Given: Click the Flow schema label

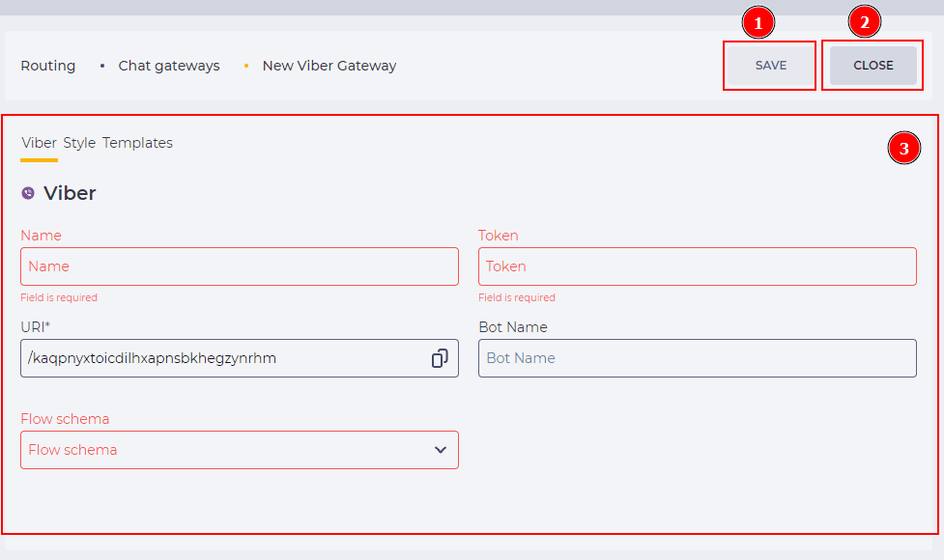Looking at the screenshot, I should [65, 419].
